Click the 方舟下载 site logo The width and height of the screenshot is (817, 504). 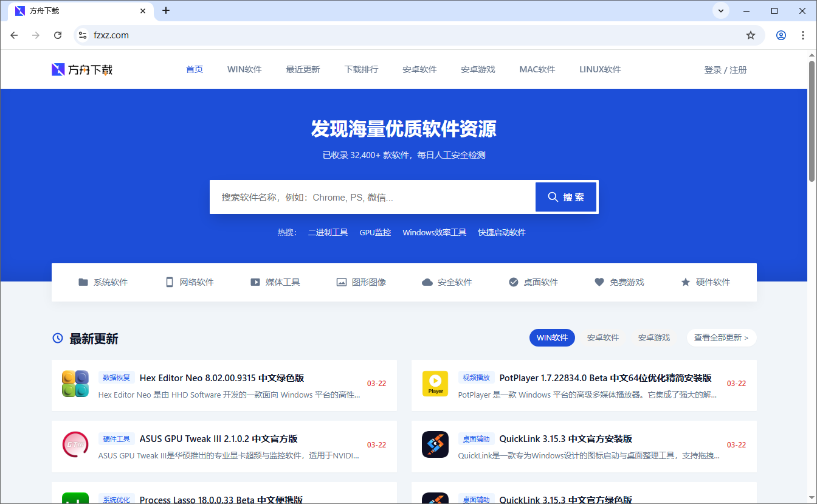[81, 69]
